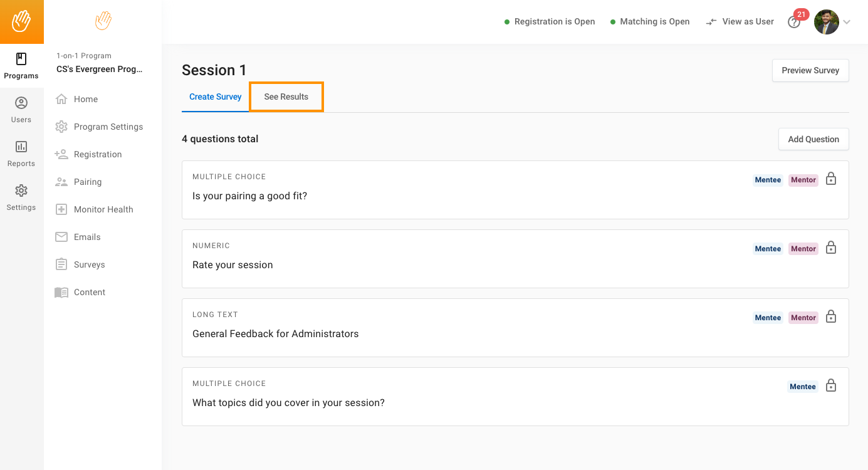This screenshot has width=868, height=470.
Task: Click Registration is Open status
Action: coord(550,21)
